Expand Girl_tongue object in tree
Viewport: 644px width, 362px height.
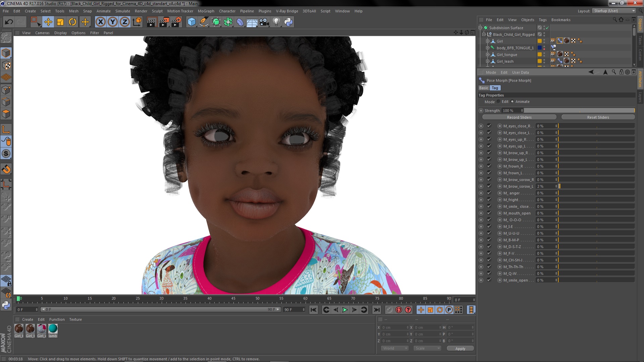488,55
